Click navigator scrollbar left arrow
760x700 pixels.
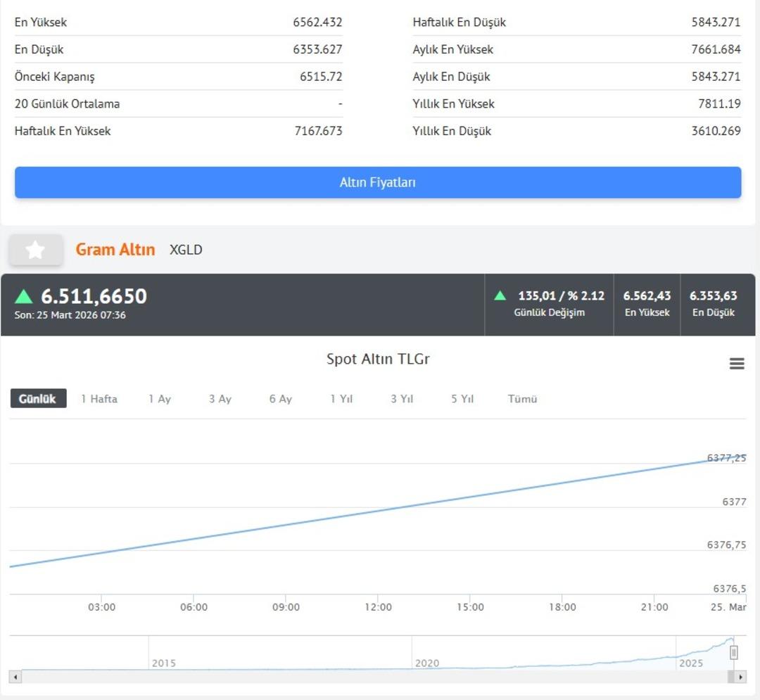point(15,677)
